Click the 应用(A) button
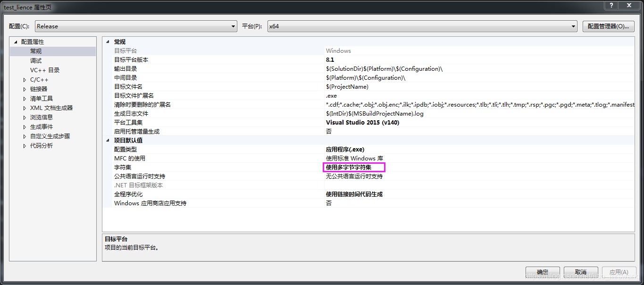This screenshot has height=285, width=644. tap(619, 272)
